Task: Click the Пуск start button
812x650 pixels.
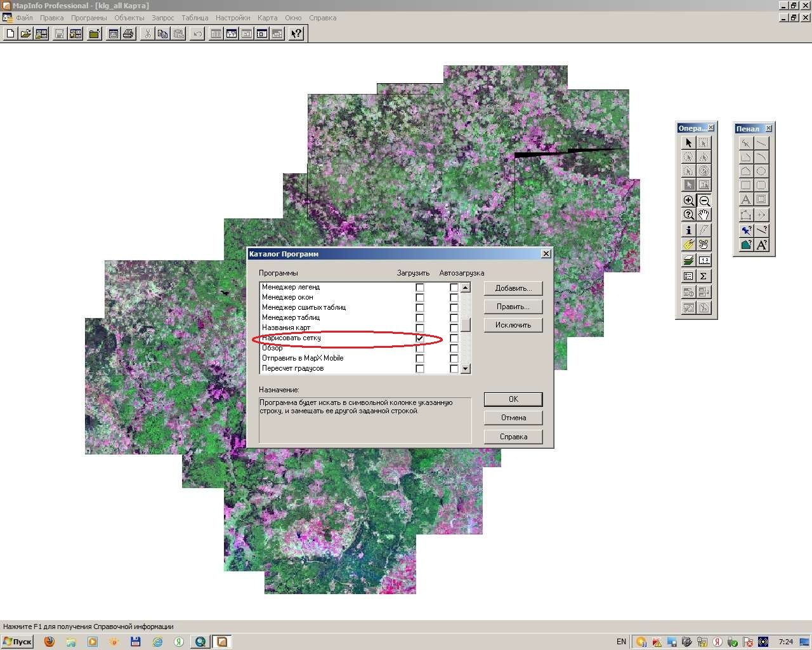Action: pyautogui.click(x=17, y=642)
